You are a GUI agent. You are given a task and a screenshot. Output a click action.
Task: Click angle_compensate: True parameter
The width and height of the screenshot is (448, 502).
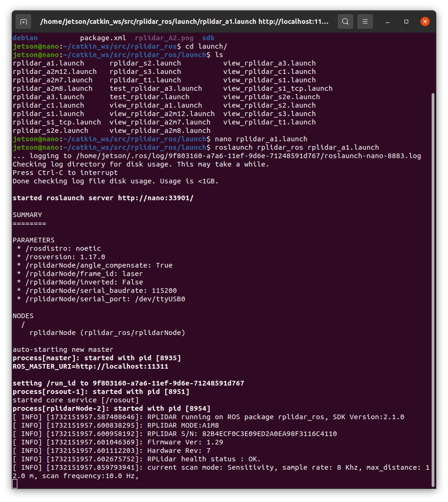click(95, 265)
